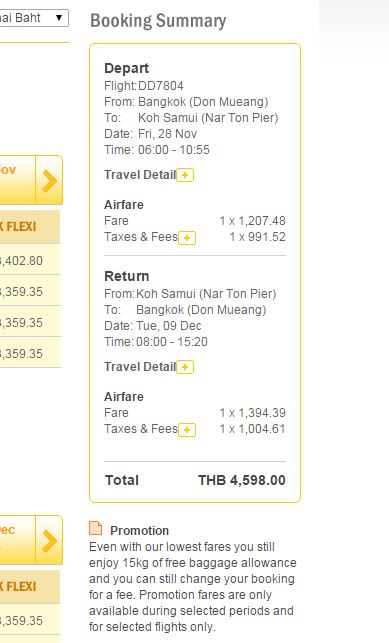Click next-day arrow beside Dec date tab
The image size is (389, 643).
click(49, 540)
